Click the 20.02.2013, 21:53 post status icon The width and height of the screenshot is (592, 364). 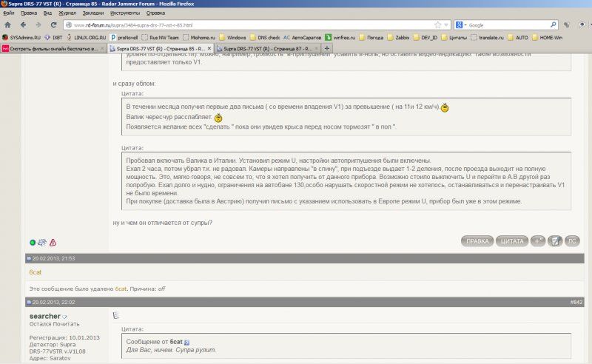[x=29, y=259]
